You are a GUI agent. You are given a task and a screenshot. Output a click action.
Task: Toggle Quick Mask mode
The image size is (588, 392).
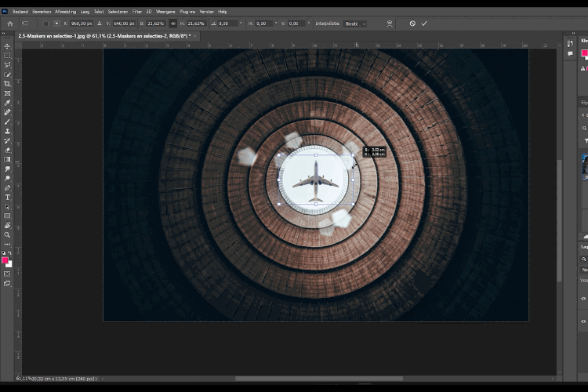pos(7,274)
